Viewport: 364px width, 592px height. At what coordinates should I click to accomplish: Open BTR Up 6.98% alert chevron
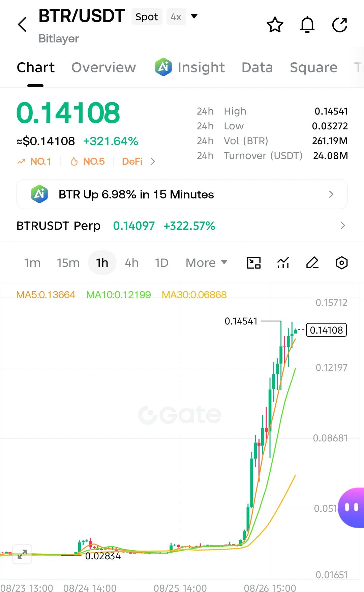pyautogui.click(x=331, y=194)
